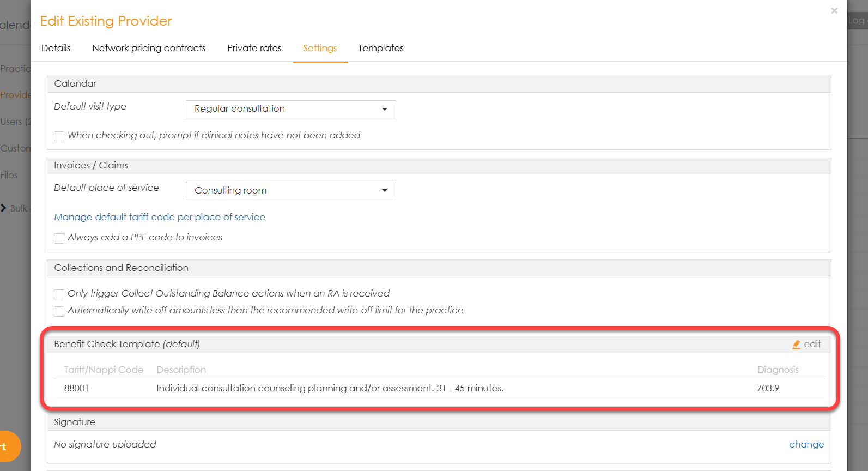Open Default place of service dropdown
868x471 pixels.
[290, 191]
